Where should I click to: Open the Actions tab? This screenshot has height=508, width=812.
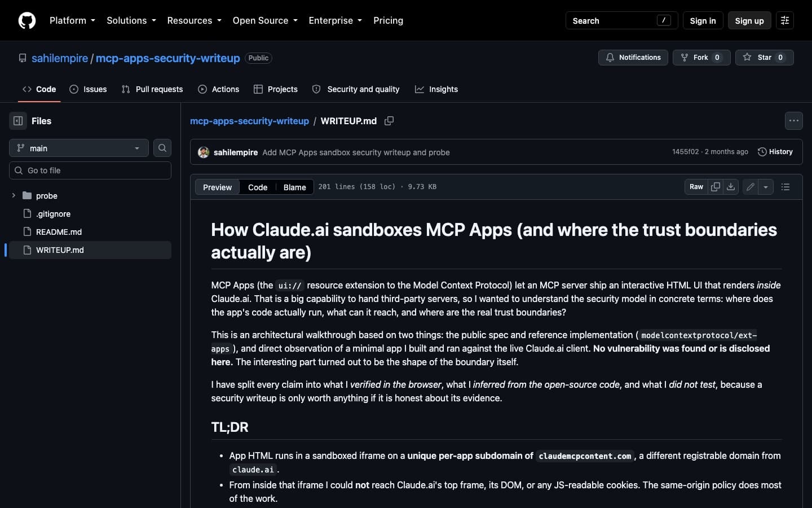[219, 89]
